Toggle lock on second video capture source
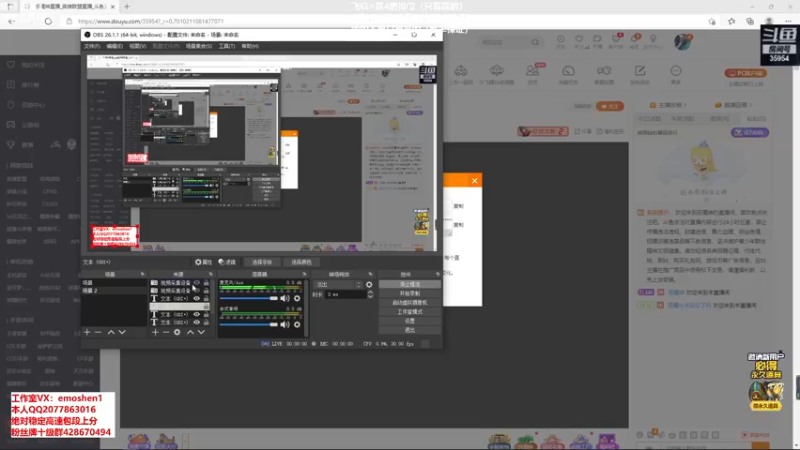 click(206, 290)
